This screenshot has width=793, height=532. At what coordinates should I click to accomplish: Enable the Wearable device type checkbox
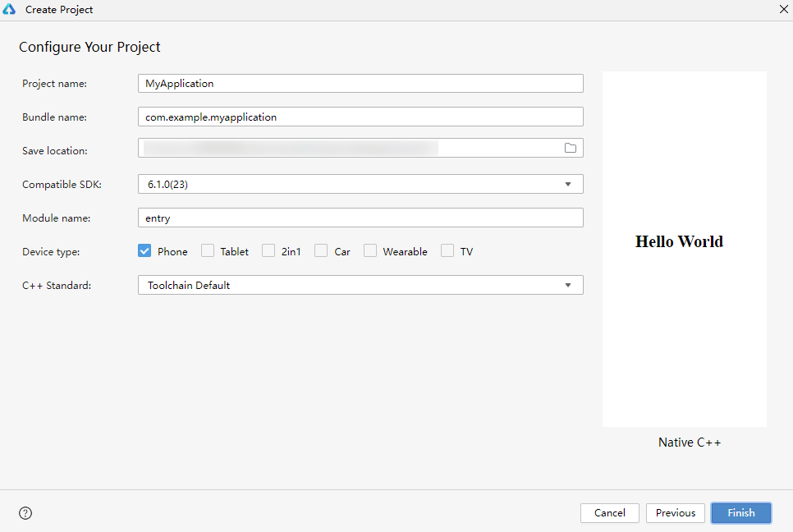coord(370,251)
